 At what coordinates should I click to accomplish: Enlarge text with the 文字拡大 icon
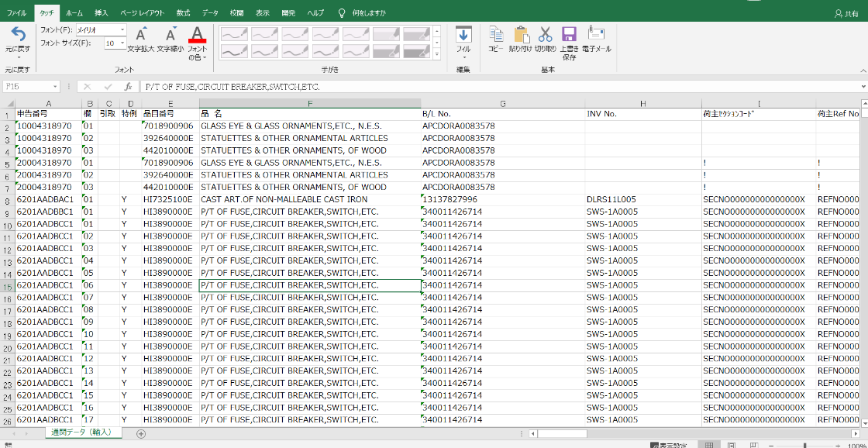[x=140, y=34]
